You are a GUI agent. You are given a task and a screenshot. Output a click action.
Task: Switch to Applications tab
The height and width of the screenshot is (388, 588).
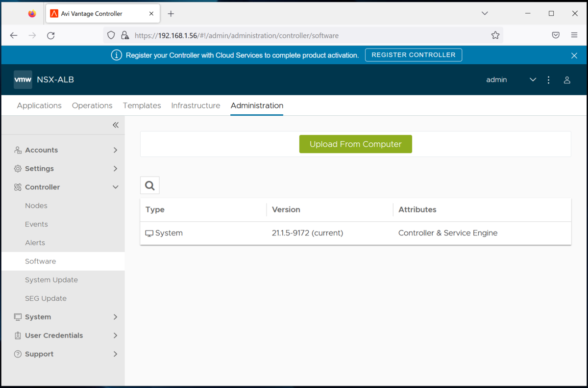pyautogui.click(x=39, y=105)
